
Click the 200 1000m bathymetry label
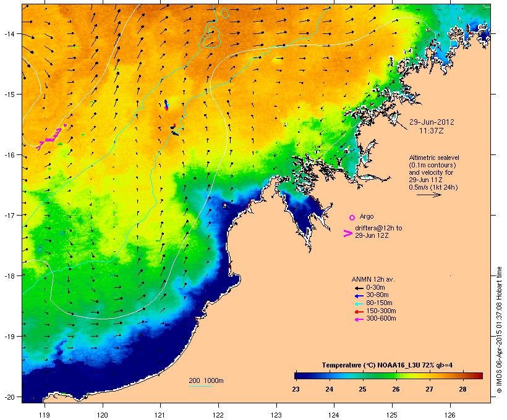click(x=206, y=380)
